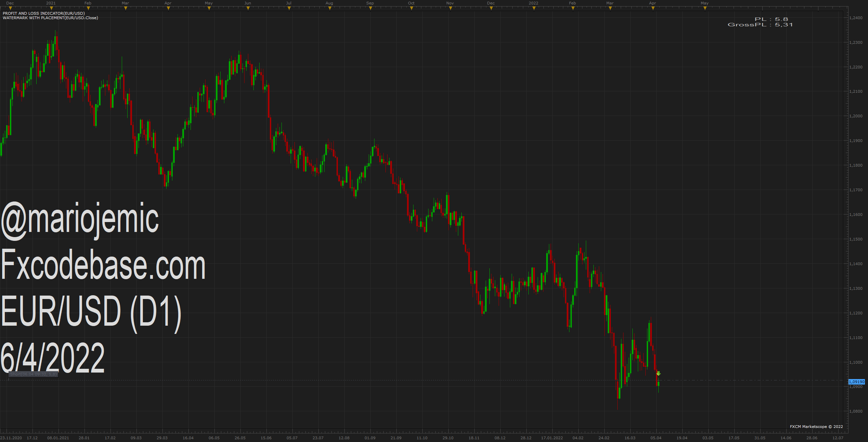Image resolution: width=868 pixels, height=442 pixels.
Task: Click the 29.03 date axis label
Action: point(162,438)
